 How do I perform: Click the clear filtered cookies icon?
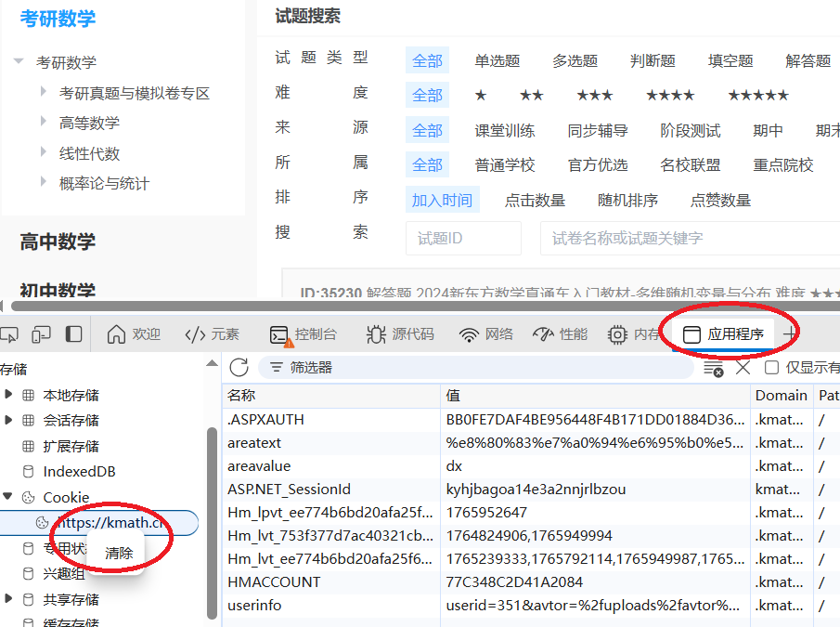tap(713, 368)
